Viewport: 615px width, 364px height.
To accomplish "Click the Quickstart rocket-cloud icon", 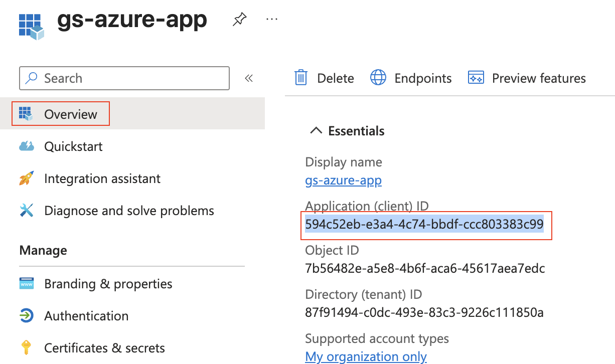I will click(26, 146).
